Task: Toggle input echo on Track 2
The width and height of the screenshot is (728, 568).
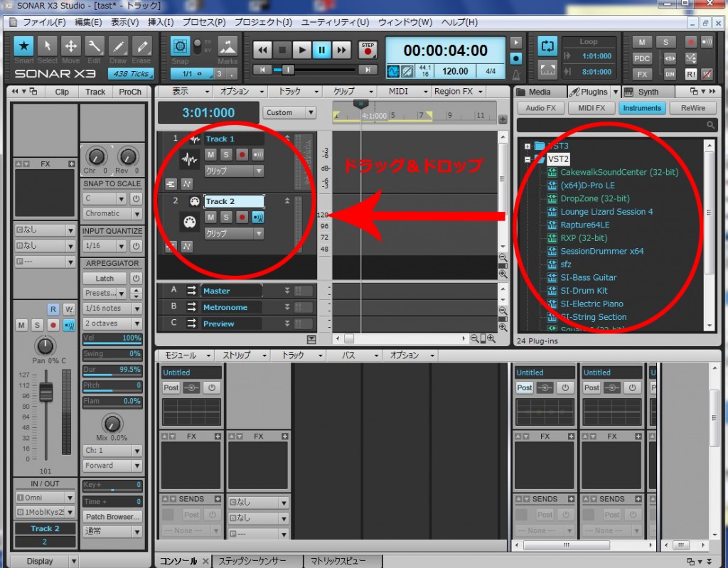Action: pyautogui.click(x=257, y=217)
